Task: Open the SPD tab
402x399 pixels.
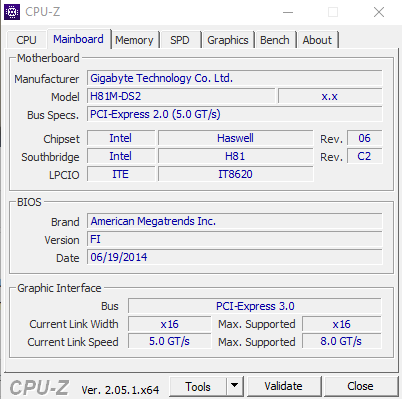Action: click(180, 40)
